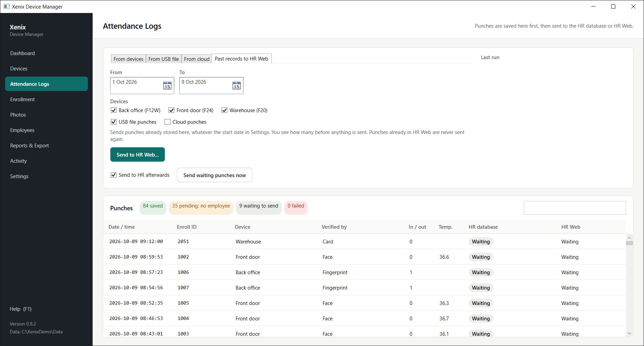This screenshot has height=346, width=644.
Task: Filter by 35 pending: no employee badge
Action: 201,208
